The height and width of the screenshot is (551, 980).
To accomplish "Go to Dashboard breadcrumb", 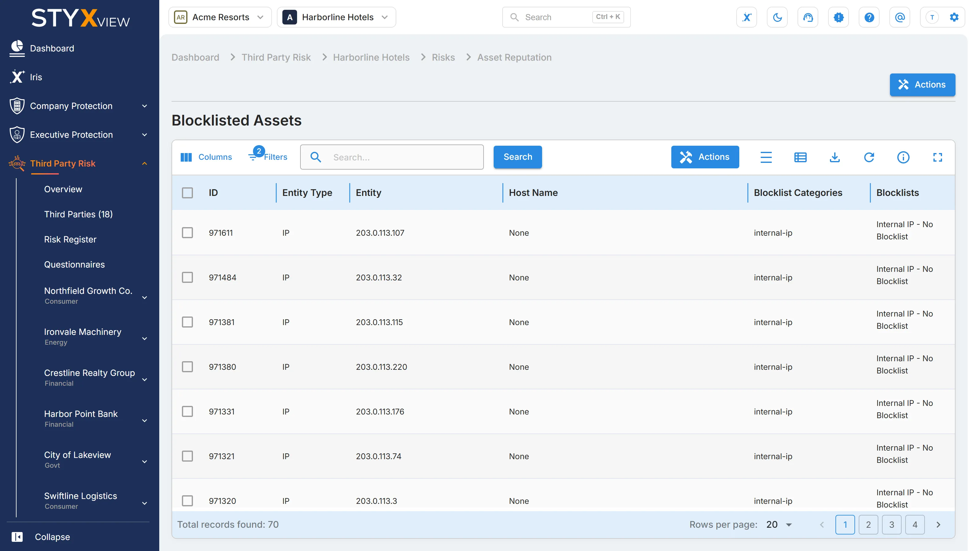I will pyautogui.click(x=195, y=58).
